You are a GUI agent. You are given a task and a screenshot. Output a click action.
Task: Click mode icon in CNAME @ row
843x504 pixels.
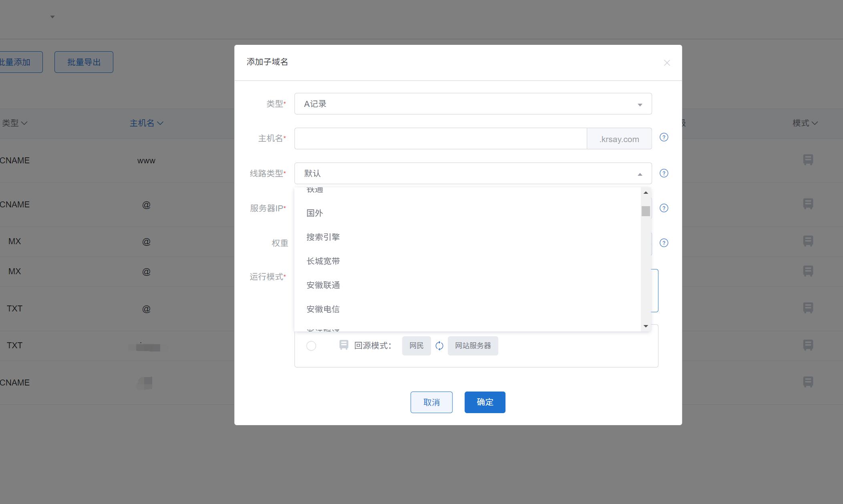click(x=808, y=204)
